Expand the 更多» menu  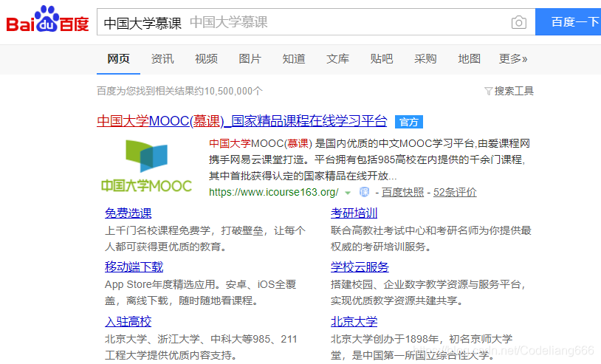point(513,58)
